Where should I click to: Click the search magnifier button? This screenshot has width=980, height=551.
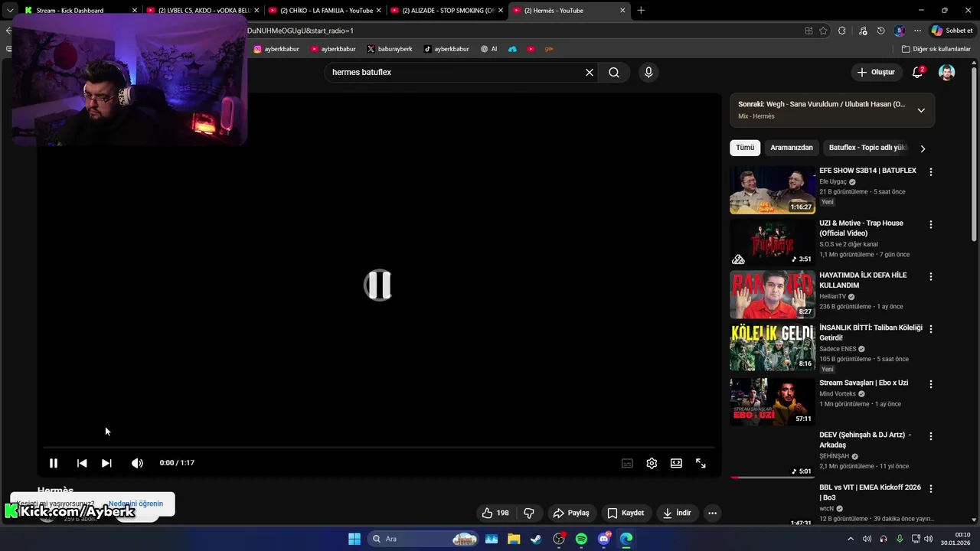click(614, 72)
